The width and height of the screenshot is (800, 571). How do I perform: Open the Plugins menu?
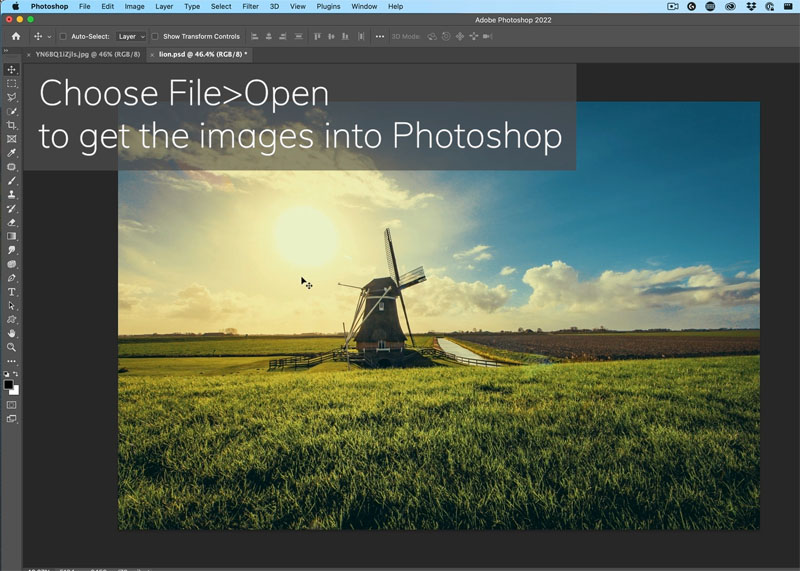click(328, 6)
